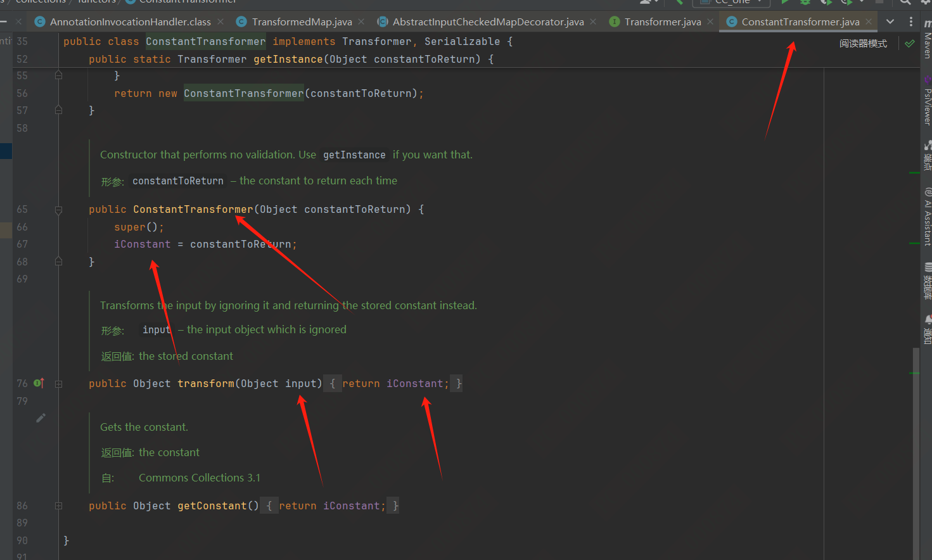Click the abstract class icon on AbstractInputCheckedMapDecorator tab

click(x=383, y=22)
